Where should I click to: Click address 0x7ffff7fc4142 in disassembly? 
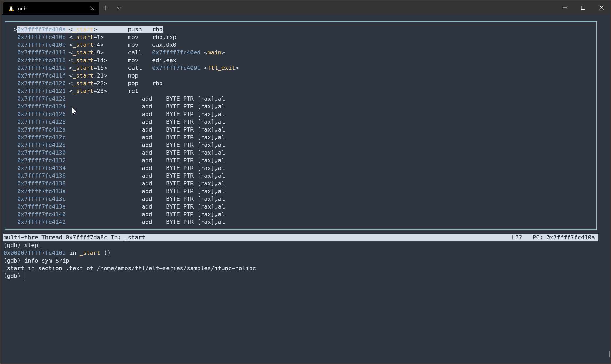(41, 222)
